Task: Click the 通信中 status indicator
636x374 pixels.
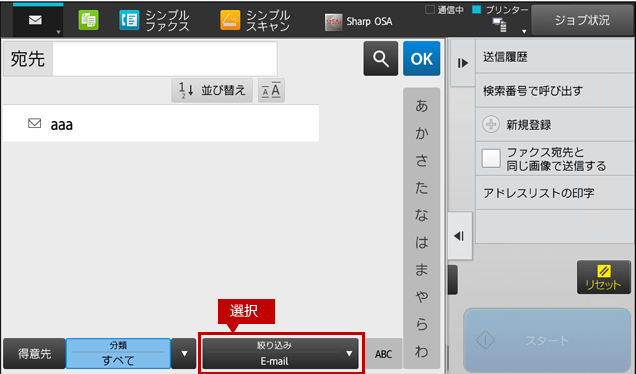Action: (444, 10)
